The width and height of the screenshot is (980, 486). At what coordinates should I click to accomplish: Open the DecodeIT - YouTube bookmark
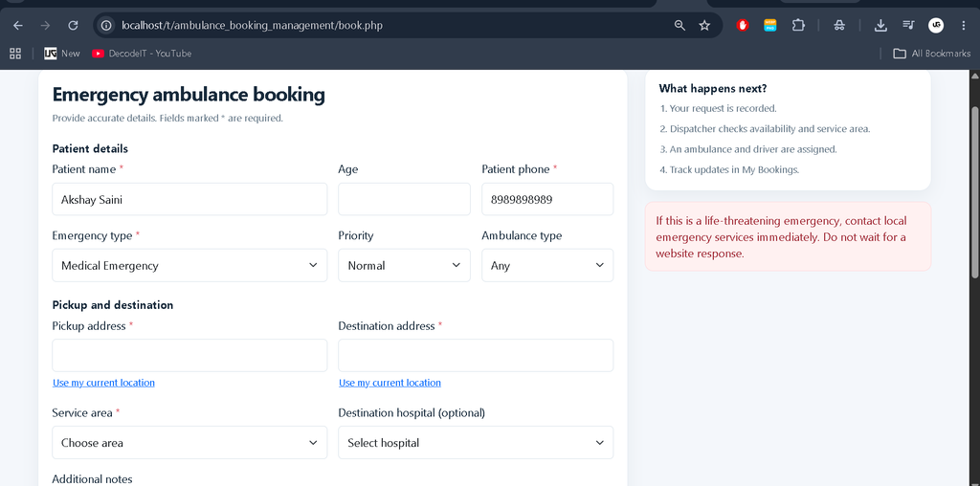pyautogui.click(x=142, y=54)
